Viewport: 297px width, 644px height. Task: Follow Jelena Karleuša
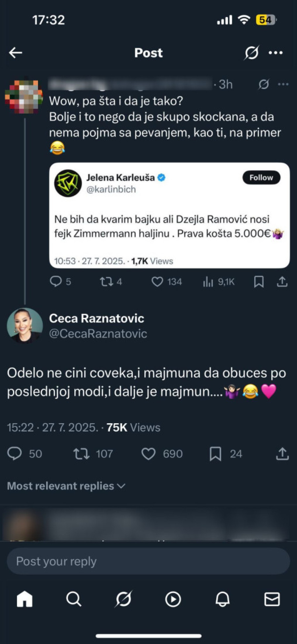coord(261,177)
